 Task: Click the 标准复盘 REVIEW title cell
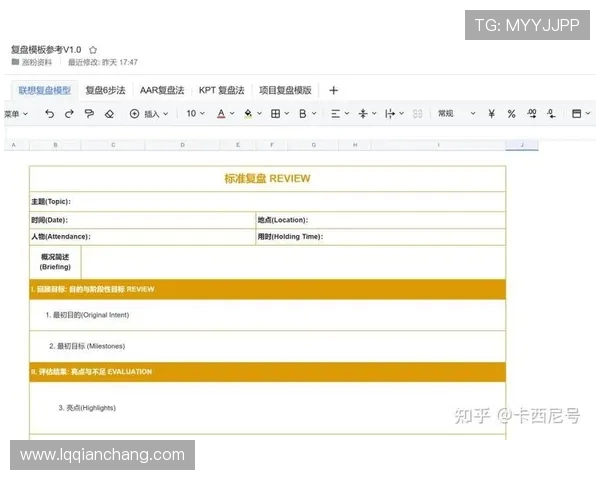pos(267,179)
